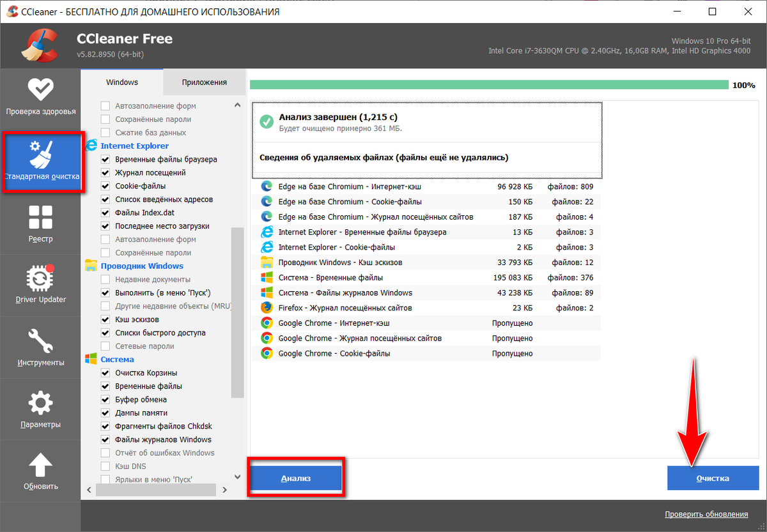Screen dimensions: 767x532
Task: Click options list scroll up arrow
Action: coord(238,105)
